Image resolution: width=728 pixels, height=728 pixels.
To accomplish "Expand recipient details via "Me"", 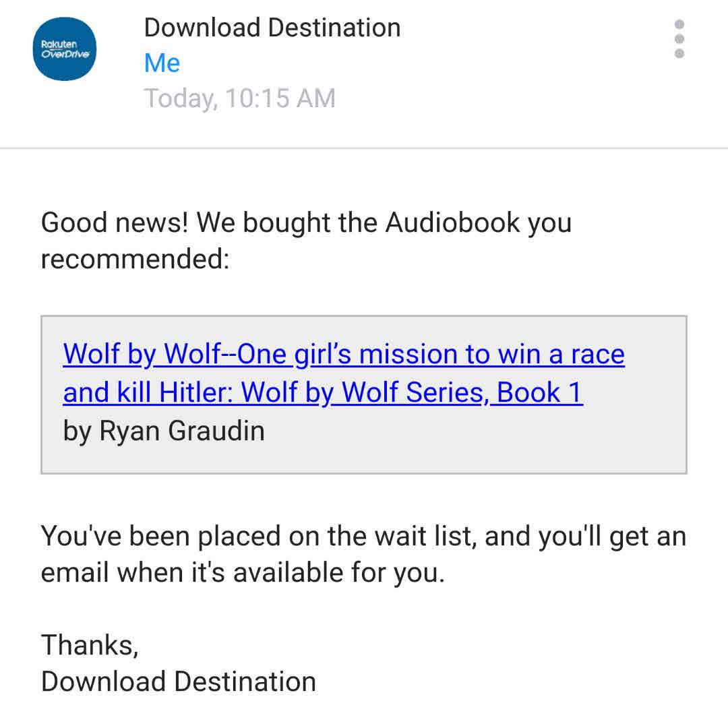I will coord(162,63).
